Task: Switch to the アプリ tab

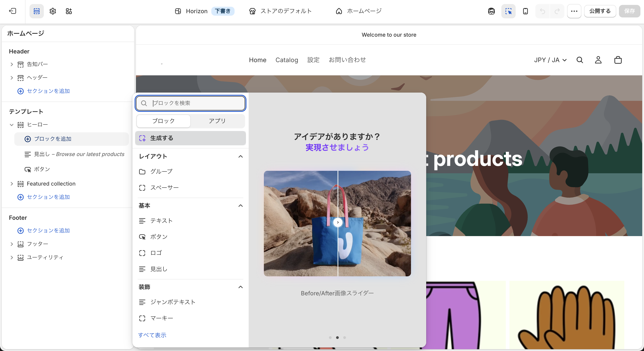Action: tap(217, 121)
